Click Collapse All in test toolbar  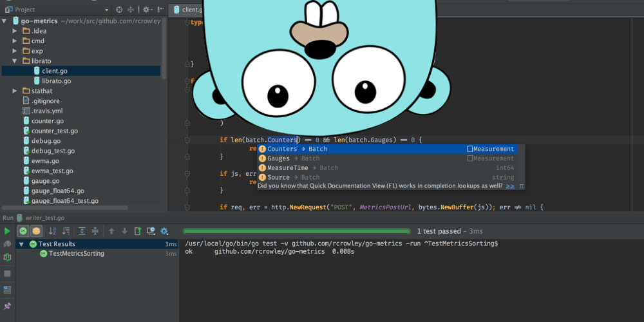(95, 231)
